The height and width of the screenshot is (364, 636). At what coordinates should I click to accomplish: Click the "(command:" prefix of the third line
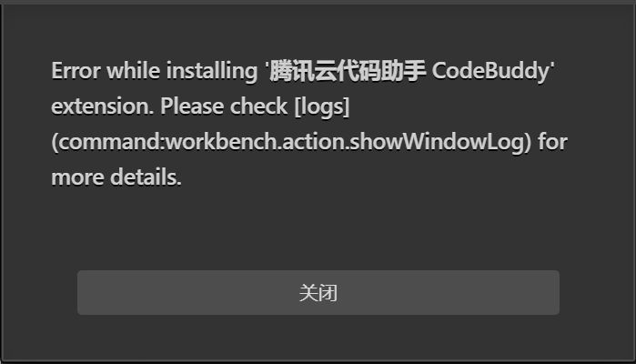tap(108, 142)
